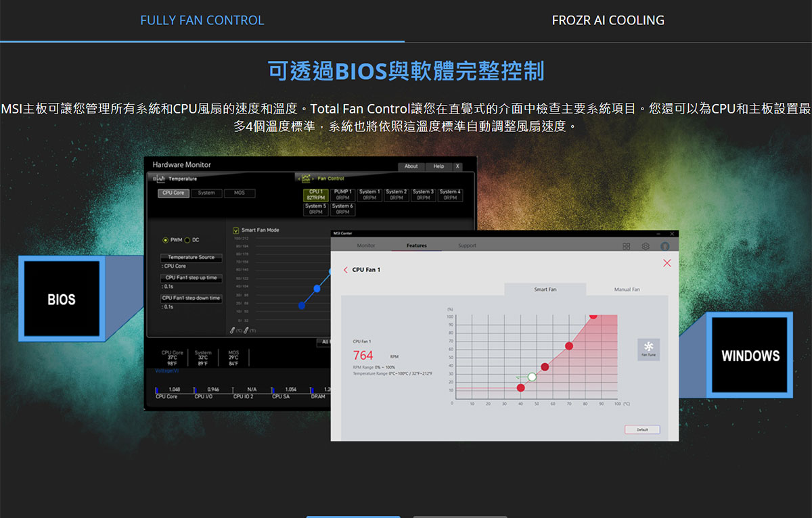Click the Fan Control chart icon
The width and height of the screenshot is (812, 518).
click(307, 179)
